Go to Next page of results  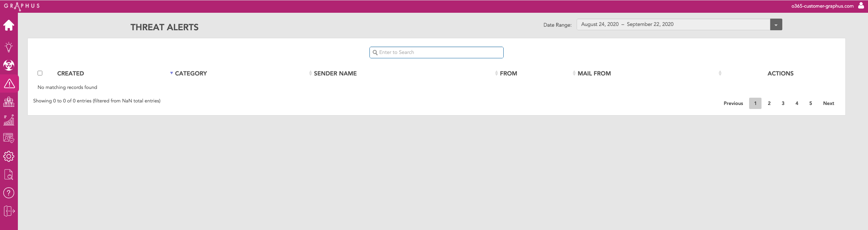tap(829, 103)
